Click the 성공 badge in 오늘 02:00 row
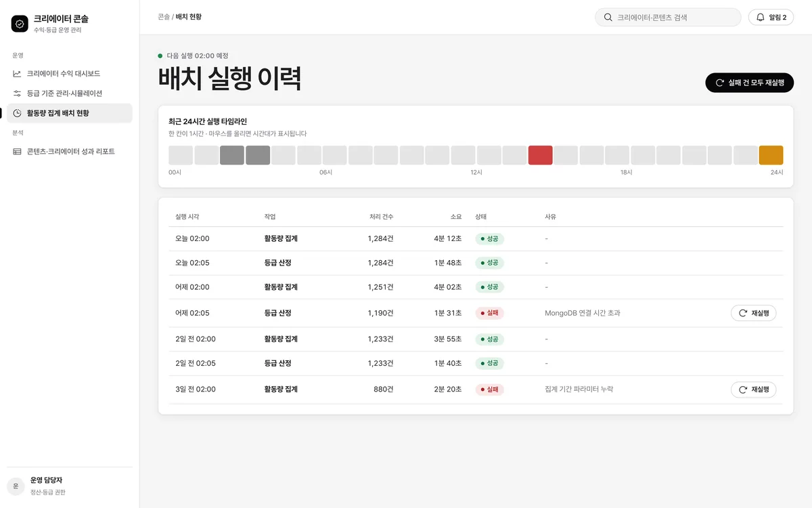The height and width of the screenshot is (508, 812). [490, 238]
